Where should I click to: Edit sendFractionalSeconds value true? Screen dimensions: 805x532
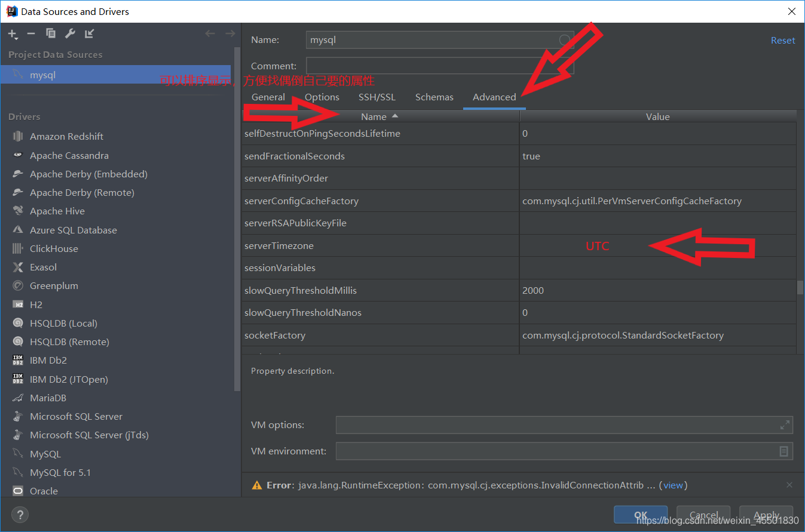click(658, 156)
